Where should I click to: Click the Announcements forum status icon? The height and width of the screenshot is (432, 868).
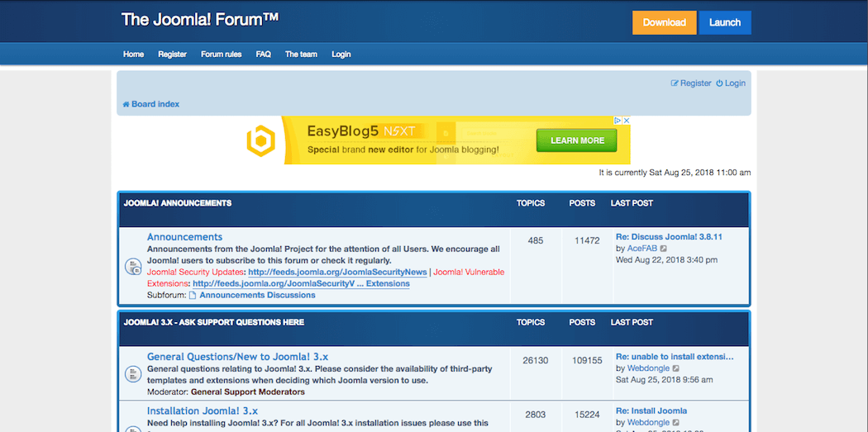[133, 267]
